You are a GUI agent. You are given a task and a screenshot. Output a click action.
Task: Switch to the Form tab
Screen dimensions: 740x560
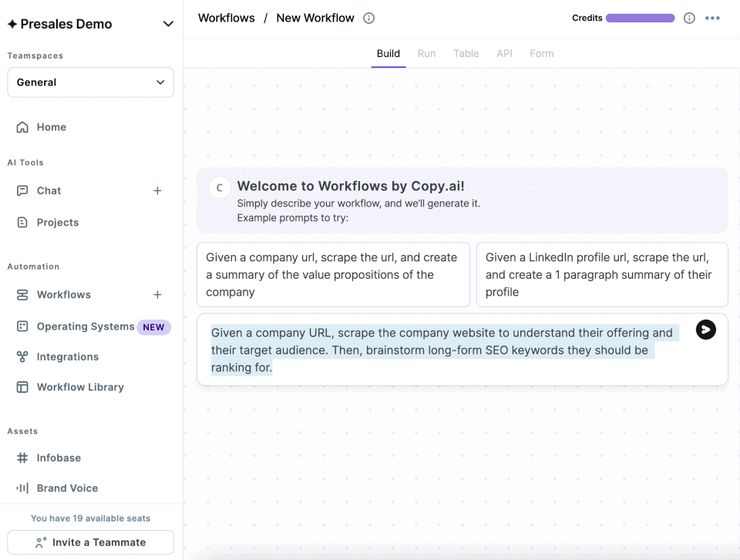click(x=542, y=54)
